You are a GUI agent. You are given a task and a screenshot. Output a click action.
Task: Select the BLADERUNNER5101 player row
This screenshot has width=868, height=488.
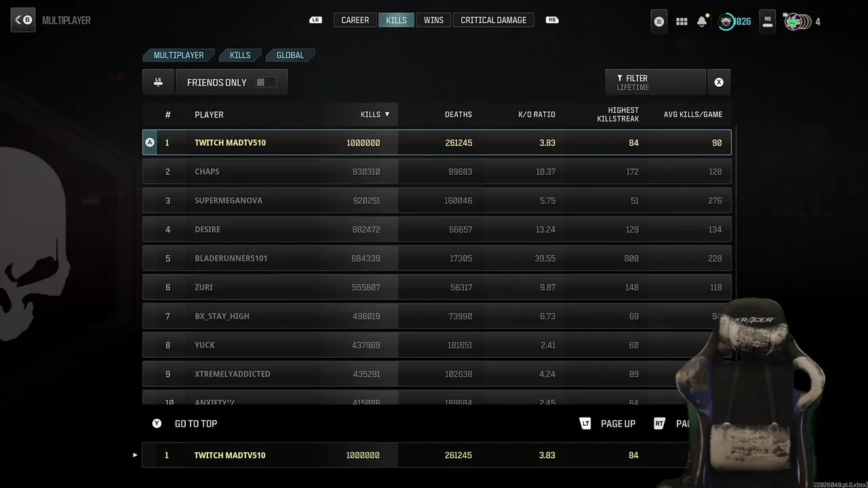tap(437, 258)
